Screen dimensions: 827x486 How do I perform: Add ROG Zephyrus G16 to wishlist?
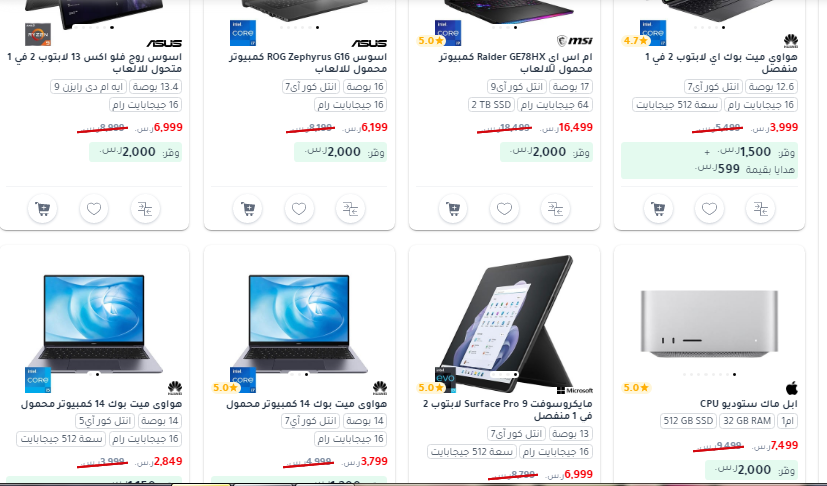pos(299,209)
